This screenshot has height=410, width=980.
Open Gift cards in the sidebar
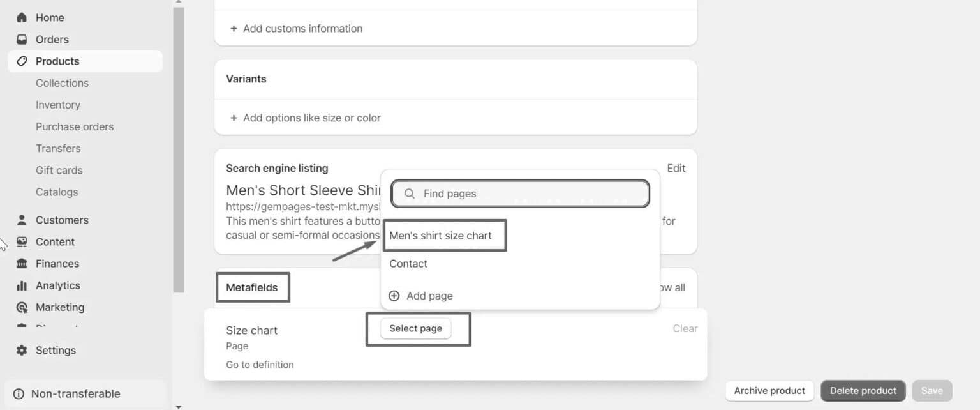pyautogui.click(x=59, y=170)
